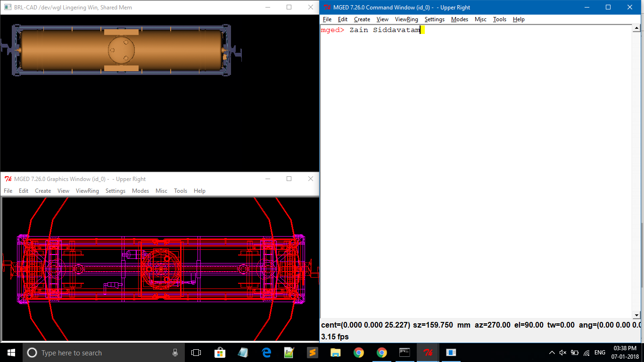
Task: Open Modes menu in MGED Graphics Window
Action: coord(140,191)
